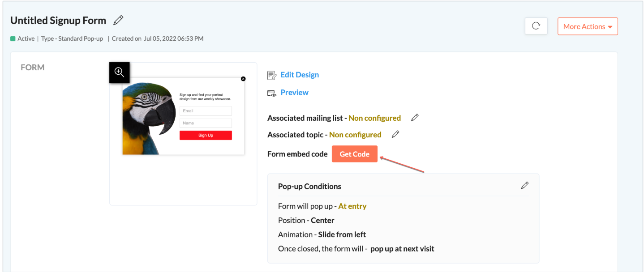This screenshot has height=272, width=644.
Task: Open the Preview link
Action: tap(294, 93)
